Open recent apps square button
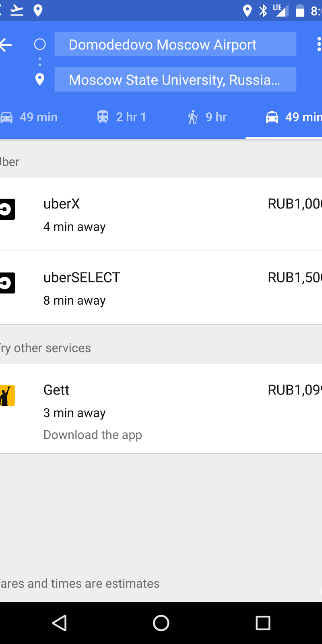 (x=263, y=623)
